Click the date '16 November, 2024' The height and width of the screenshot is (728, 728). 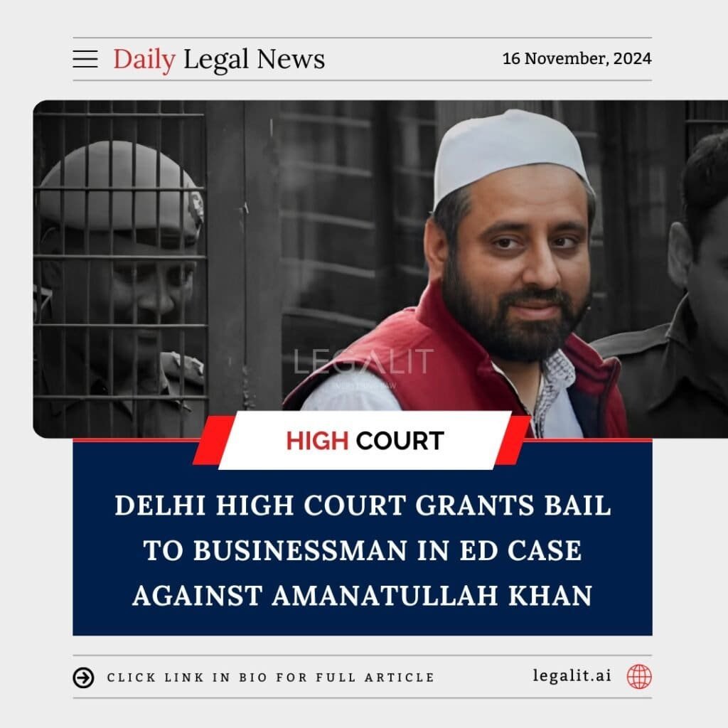pos(577,58)
